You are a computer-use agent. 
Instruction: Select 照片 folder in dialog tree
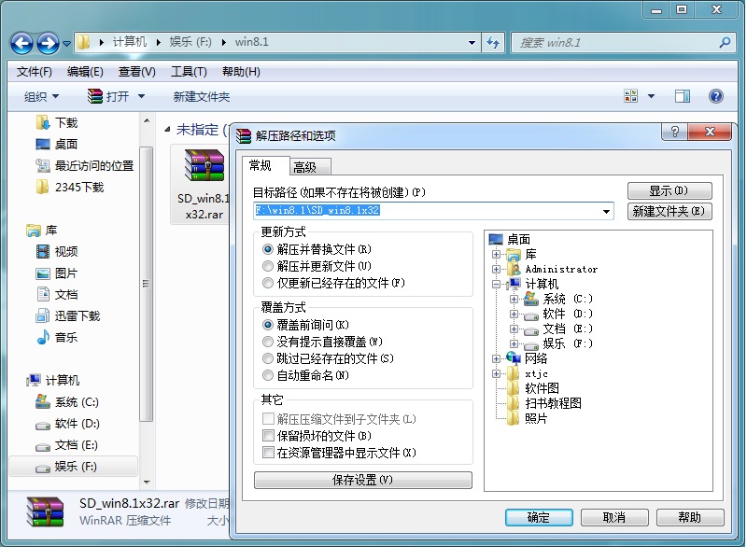pos(528,418)
